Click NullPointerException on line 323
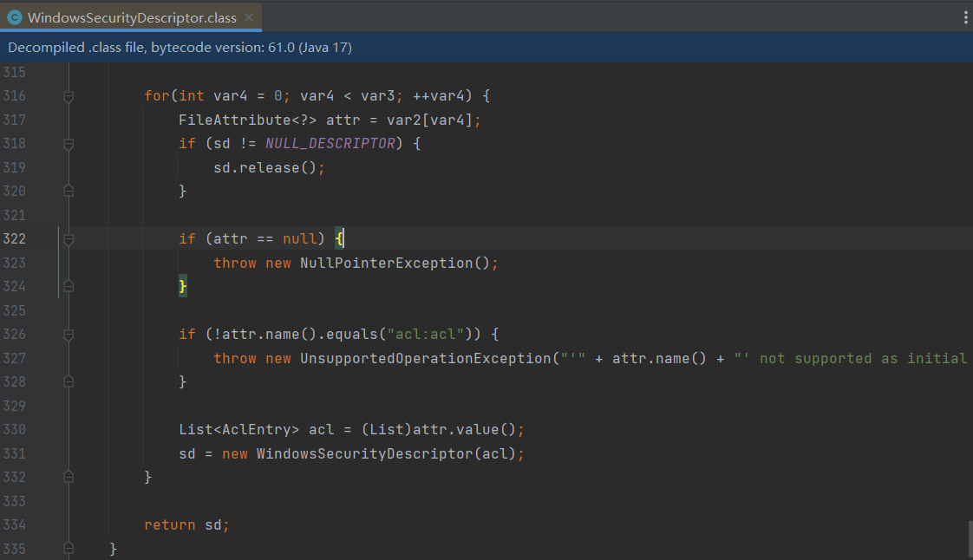This screenshot has height=560, width=973. pos(387,263)
